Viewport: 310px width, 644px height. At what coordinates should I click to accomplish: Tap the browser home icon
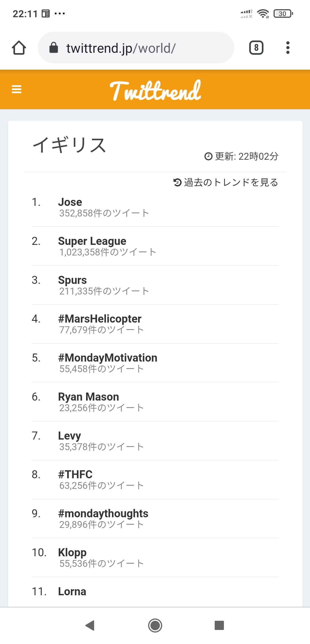pyautogui.click(x=19, y=48)
